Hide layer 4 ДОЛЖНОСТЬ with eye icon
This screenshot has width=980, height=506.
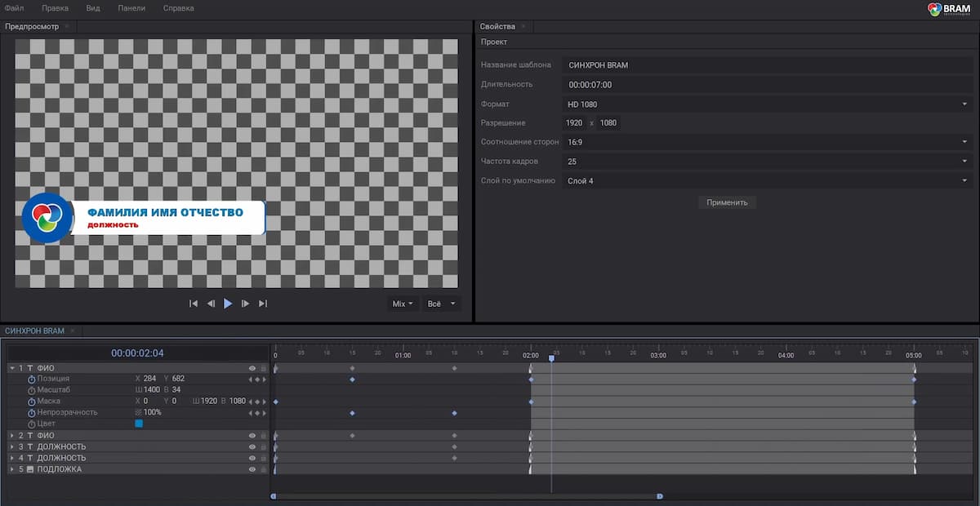(x=252, y=459)
